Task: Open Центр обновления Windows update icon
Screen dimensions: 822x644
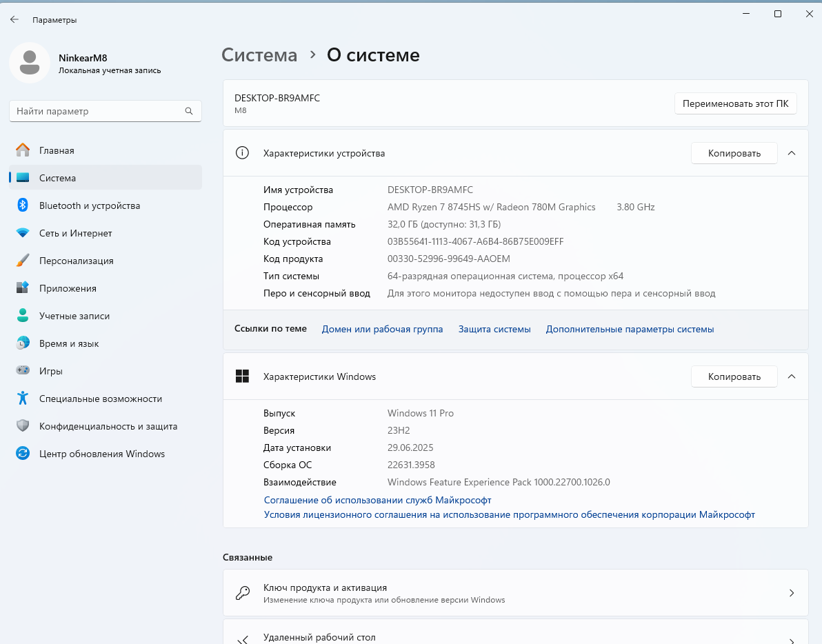Action: pyautogui.click(x=23, y=454)
